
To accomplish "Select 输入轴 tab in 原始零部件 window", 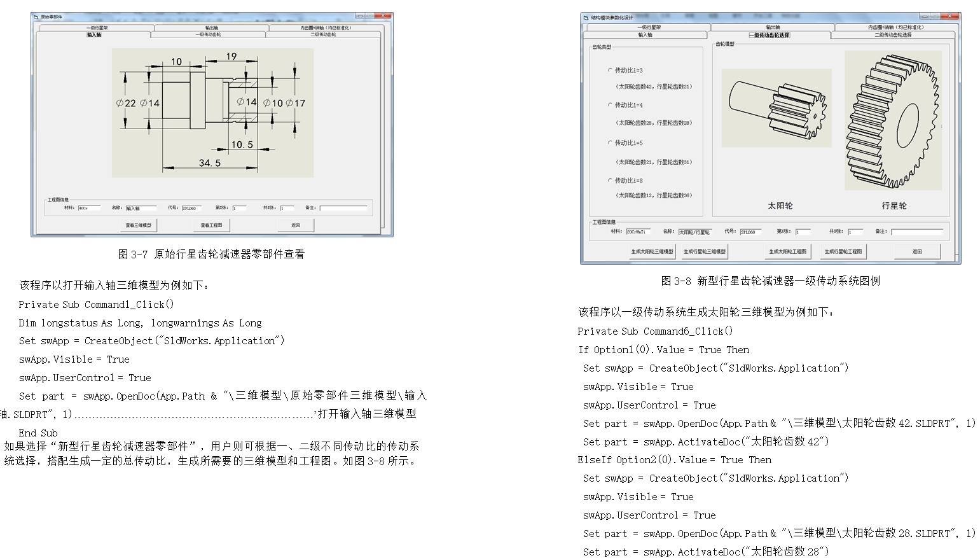I will pos(93,34).
